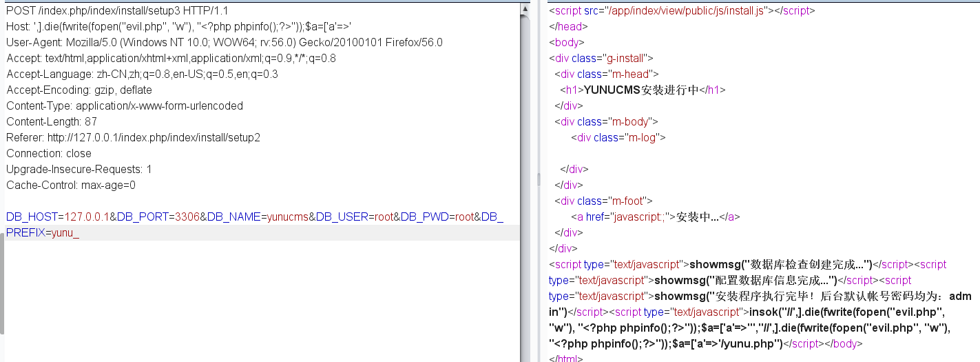Click the POST /index.php/index/install/setup3 request line
980x362 pixels.
pyautogui.click(x=117, y=11)
